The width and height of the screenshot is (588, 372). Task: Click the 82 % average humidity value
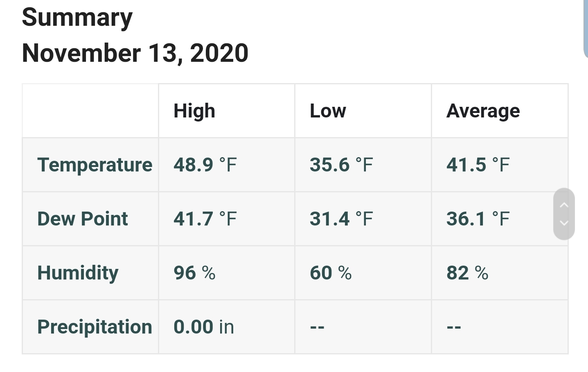click(468, 273)
